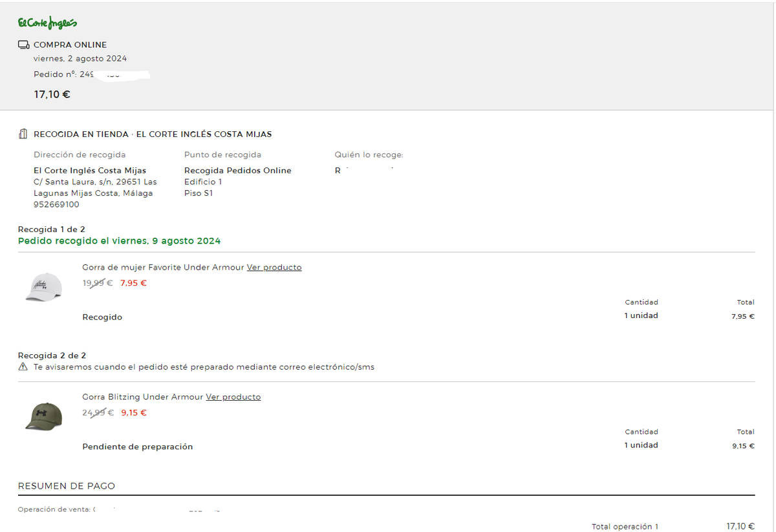
Task: Click the '1 unidad' quantity for Gorra Favorite
Action: pyautogui.click(x=641, y=315)
